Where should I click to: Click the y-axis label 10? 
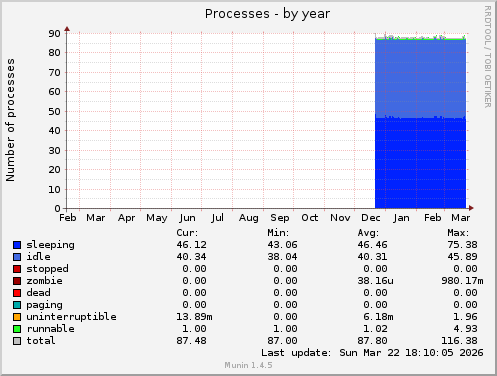[x=54, y=190]
